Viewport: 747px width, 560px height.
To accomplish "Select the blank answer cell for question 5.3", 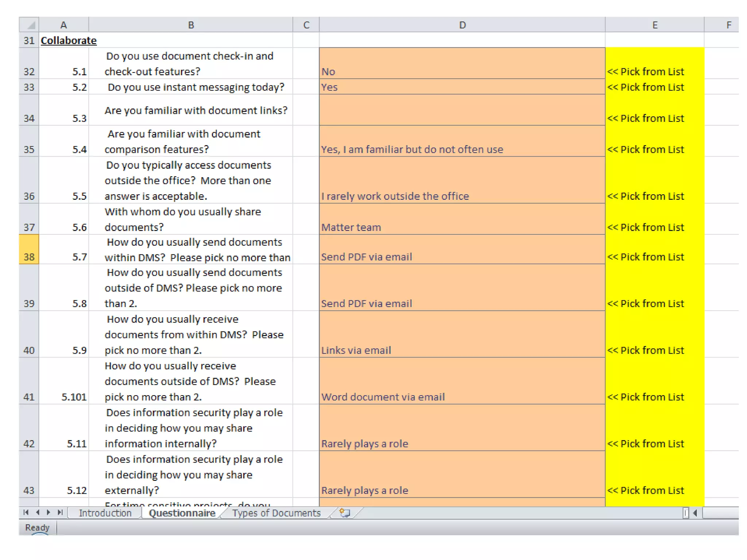I will coord(462,110).
